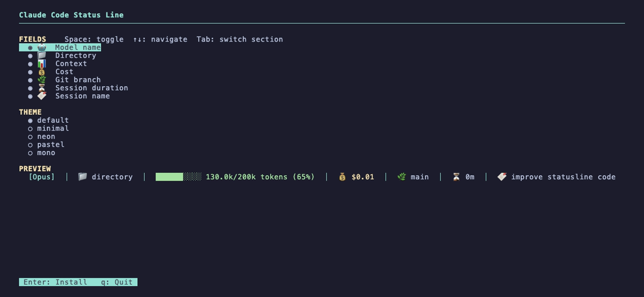Click the FIELDS section header
644x297 pixels.
pyautogui.click(x=33, y=39)
